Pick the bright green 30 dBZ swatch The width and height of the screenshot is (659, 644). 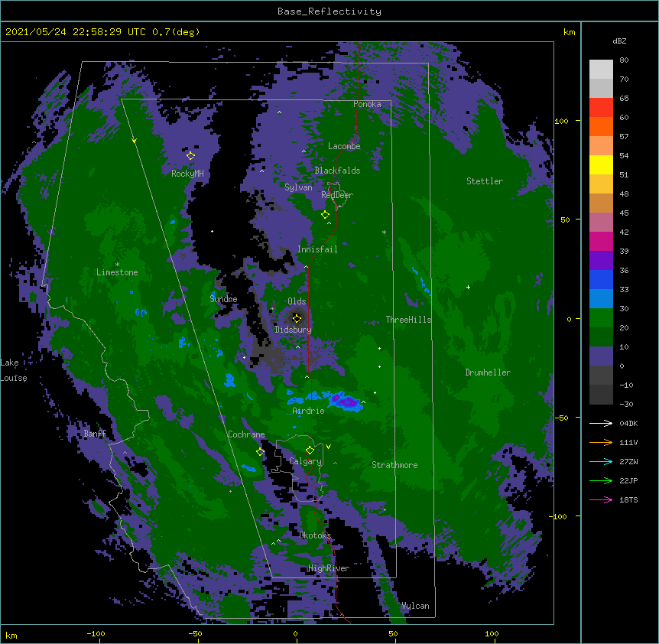pos(601,318)
